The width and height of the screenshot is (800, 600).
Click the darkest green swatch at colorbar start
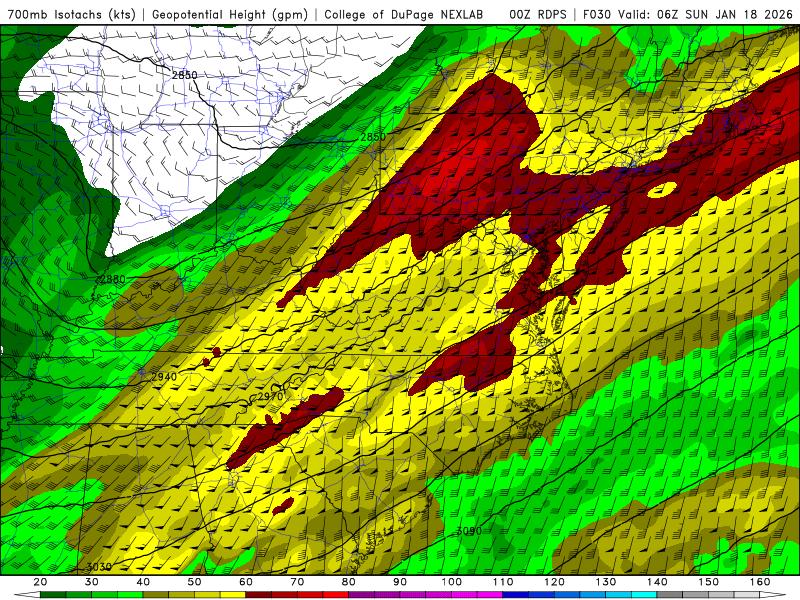coord(53,595)
